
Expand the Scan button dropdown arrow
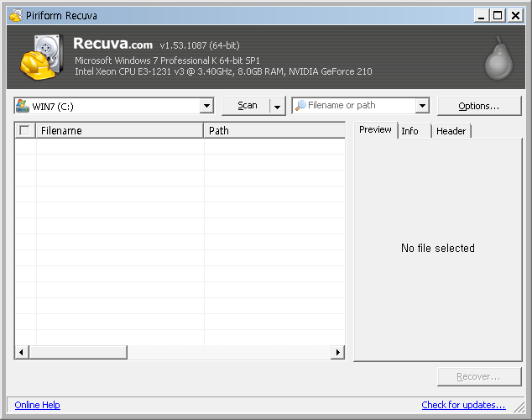point(277,106)
